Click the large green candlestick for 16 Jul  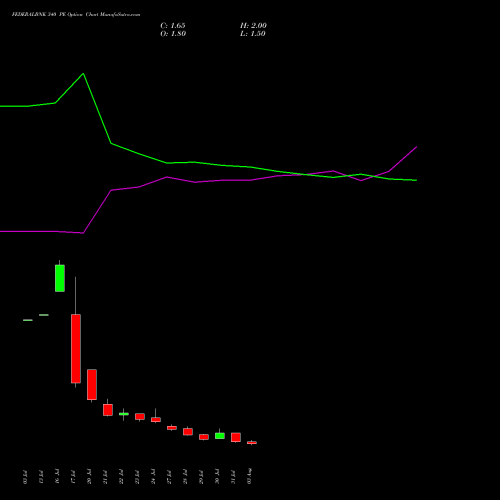click(x=60, y=278)
